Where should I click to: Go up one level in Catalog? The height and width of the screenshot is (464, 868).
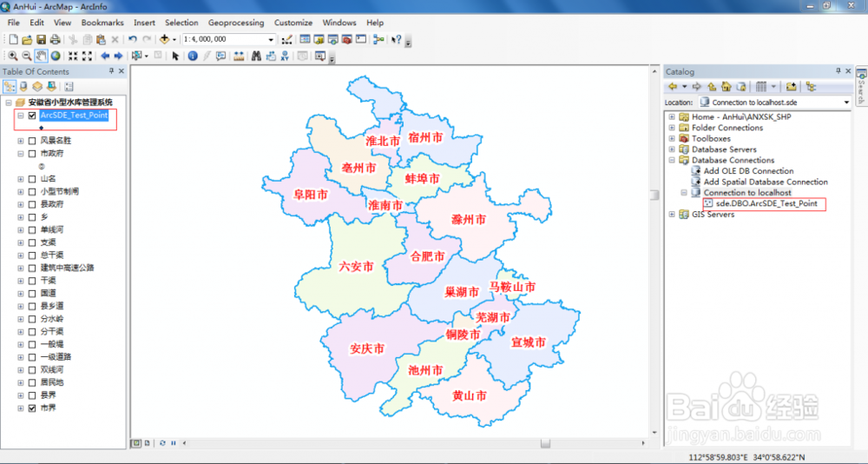pyautogui.click(x=712, y=87)
